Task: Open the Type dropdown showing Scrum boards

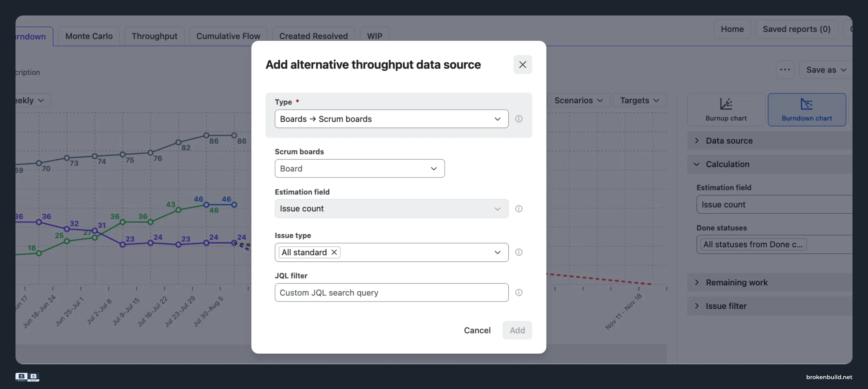Action: tap(392, 119)
